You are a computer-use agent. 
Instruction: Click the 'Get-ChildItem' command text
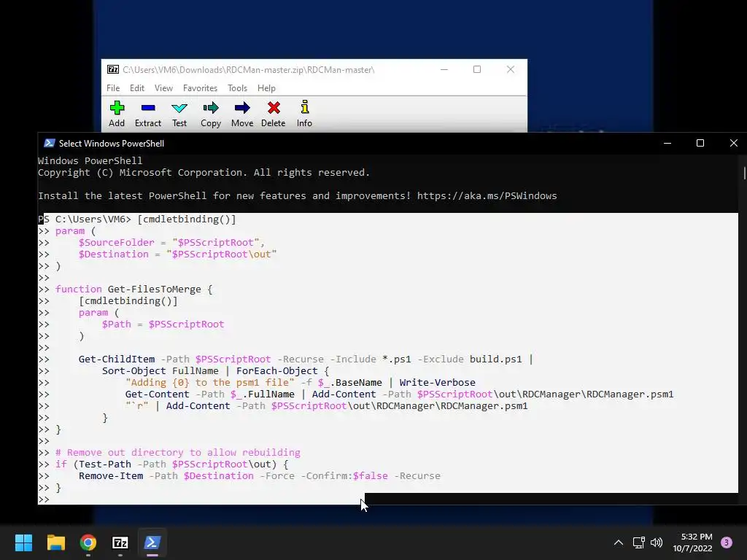(x=117, y=359)
